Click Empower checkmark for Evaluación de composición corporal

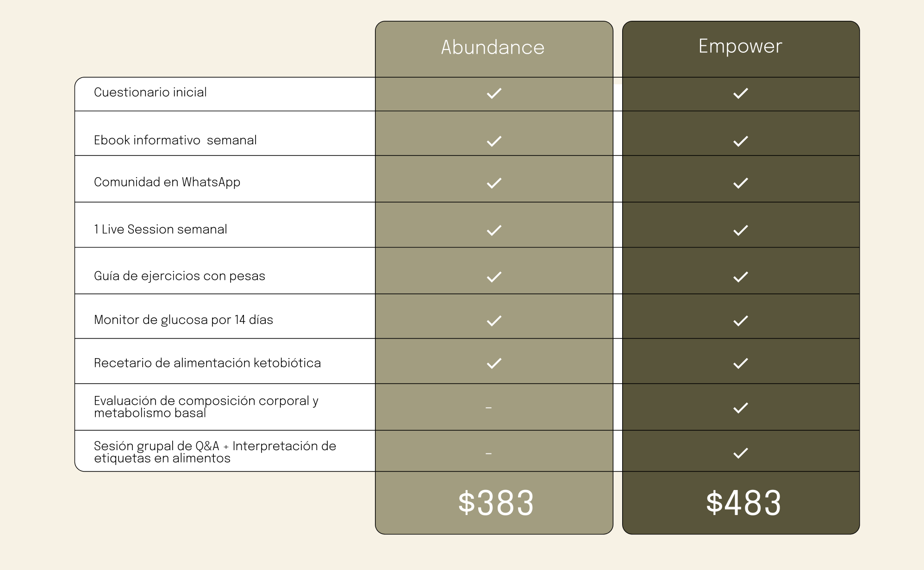coord(741,408)
